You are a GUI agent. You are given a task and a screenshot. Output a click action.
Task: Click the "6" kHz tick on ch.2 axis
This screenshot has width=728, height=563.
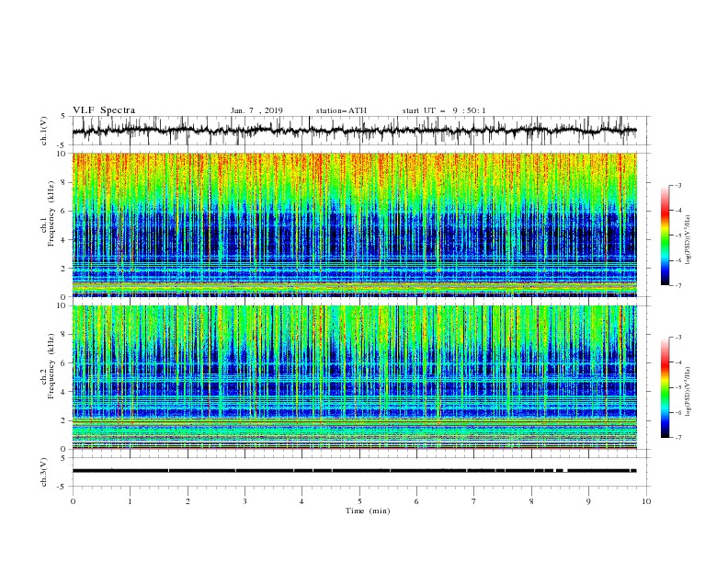[x=63, y=362]
